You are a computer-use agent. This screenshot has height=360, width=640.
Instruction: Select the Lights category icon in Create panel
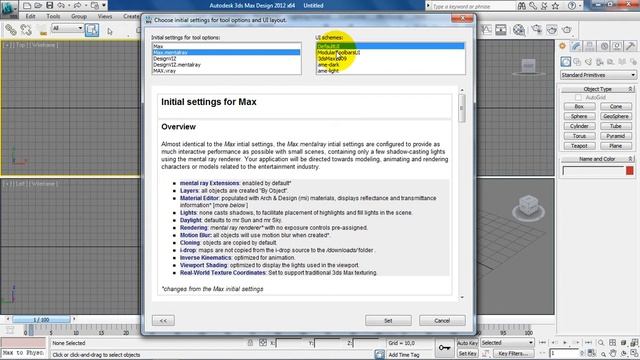(588, 62)
